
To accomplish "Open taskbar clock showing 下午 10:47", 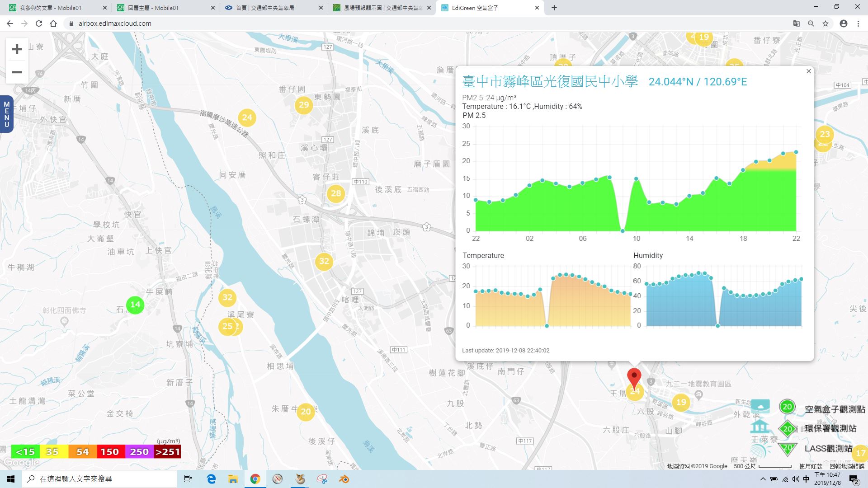I will click(x=827, y=479).
